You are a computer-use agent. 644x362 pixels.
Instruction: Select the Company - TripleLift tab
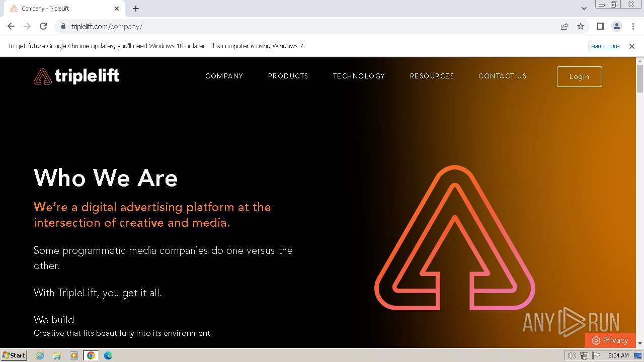(x=64, y=9)
